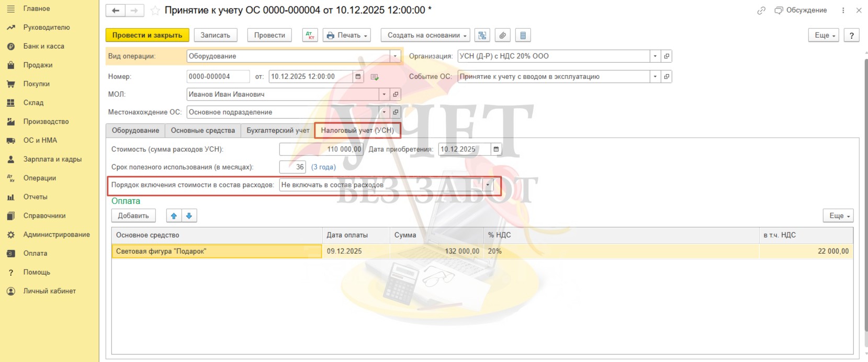
Task: Switch to Бухгалтерский учет tab
Action: click(x=278, y=130)
